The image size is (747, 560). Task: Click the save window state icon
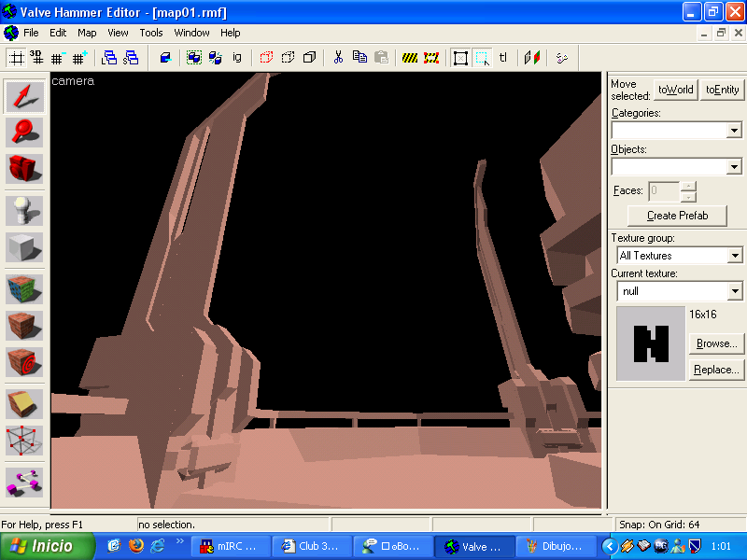tap(131, 58)
